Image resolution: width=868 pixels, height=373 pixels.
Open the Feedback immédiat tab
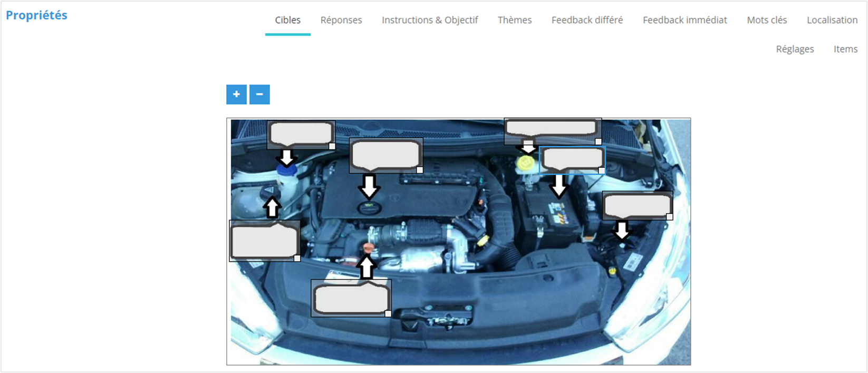[684, 20]
